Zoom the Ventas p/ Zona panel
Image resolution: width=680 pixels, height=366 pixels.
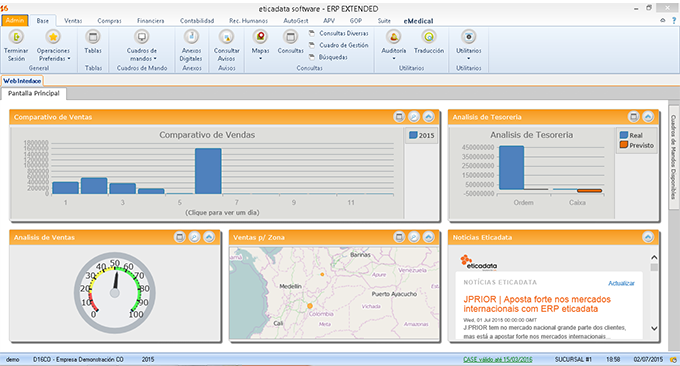click(414, 237)
